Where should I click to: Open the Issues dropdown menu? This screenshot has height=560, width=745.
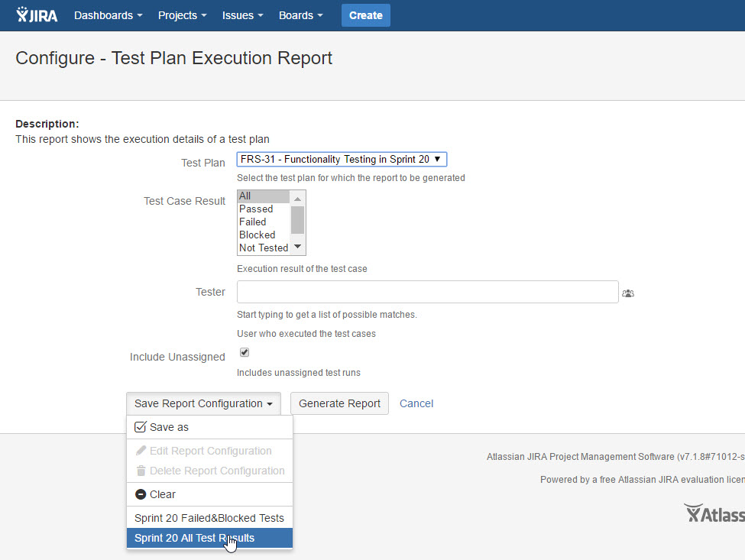coord(242,15)
